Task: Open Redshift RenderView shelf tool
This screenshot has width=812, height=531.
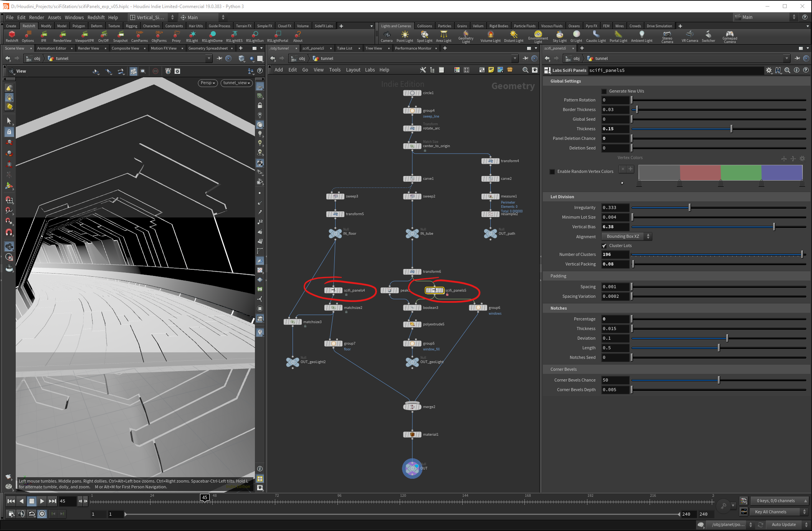Action: 62,36
